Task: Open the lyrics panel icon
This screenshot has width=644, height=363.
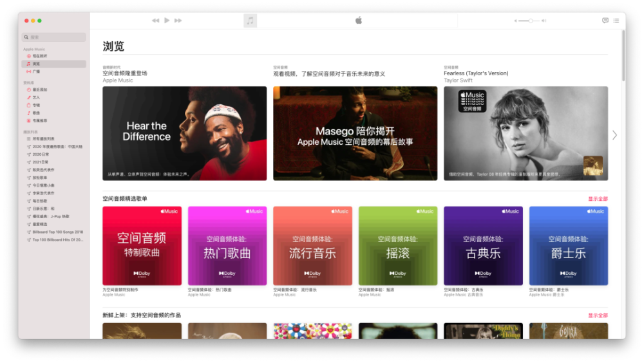Action: (605, 21)
